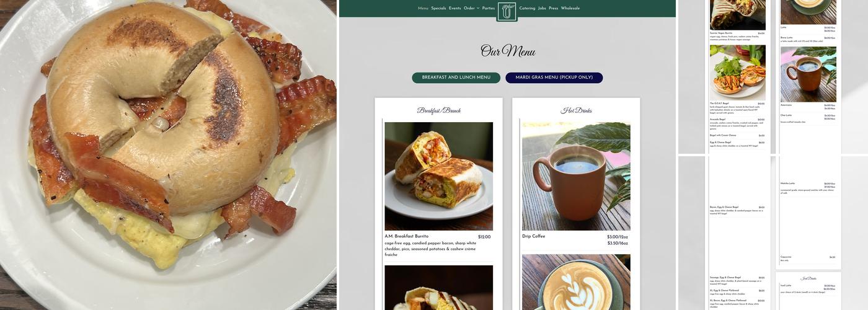Expand the Order dropdown chevron
This screenshot has width=868, height=310.
(478, 9)
